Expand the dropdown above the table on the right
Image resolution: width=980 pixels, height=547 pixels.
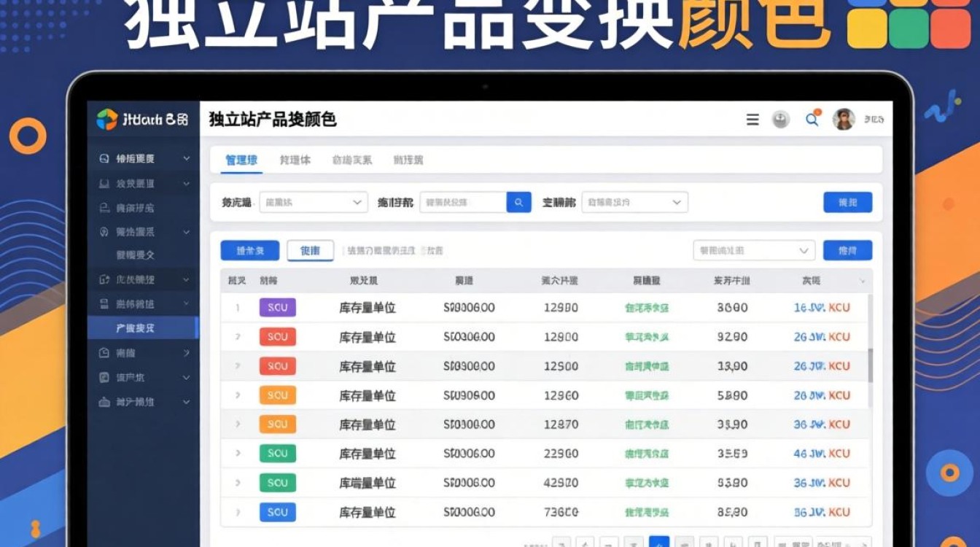point(752,250)
